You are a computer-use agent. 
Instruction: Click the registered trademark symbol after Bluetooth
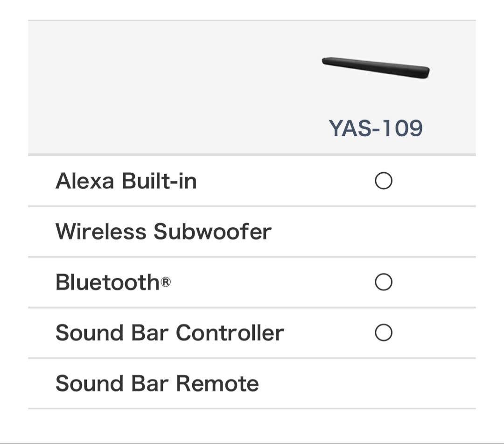(166, 282)
